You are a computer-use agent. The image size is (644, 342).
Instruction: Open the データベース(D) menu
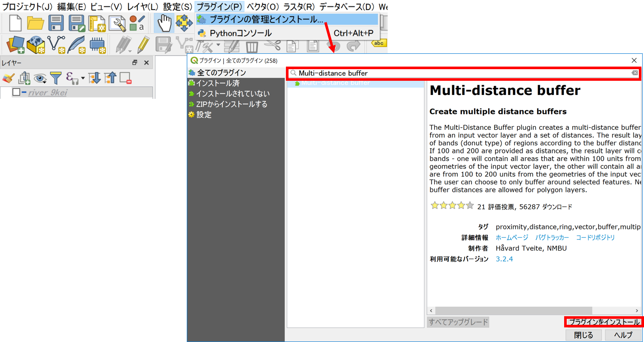(346, 7)
